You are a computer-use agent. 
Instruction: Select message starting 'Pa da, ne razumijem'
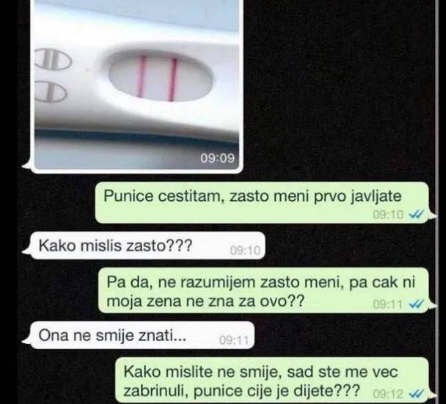click(263, 290)
